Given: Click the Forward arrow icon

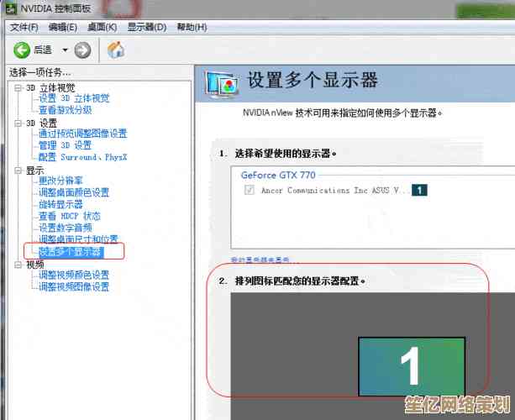Looking at the screenshot, I should coord(81,50).
